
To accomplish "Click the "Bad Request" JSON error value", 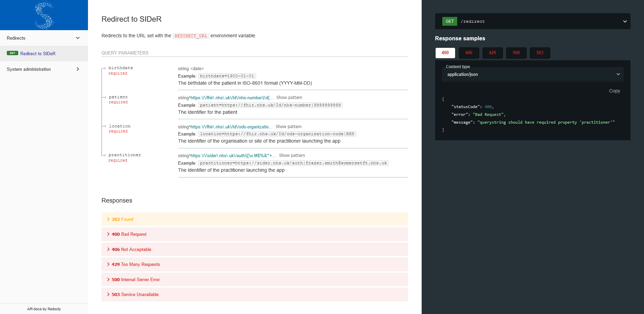I will click(488, 114).
